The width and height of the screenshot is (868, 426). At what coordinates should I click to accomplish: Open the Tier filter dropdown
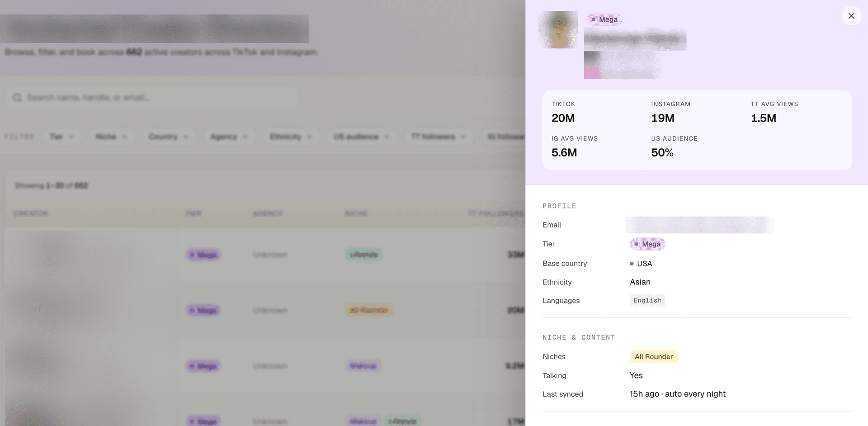click(x=62, y=137)
